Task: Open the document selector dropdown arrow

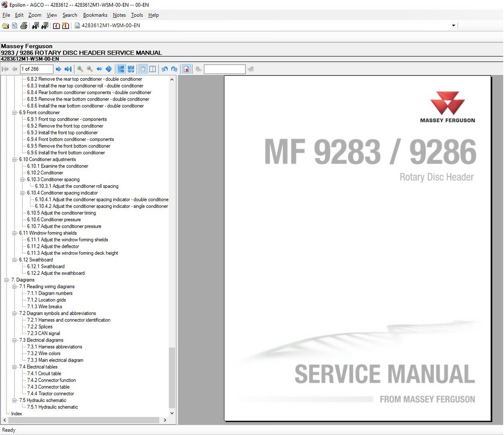Action: pyautogui.click(x=453, y=26)
